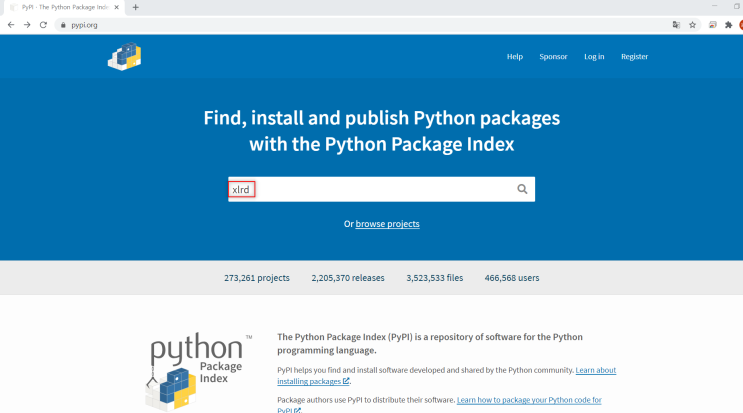Viewport: 743px width, 413px height.
Task: Click the PyPI logo in the header
Action: 125,56
